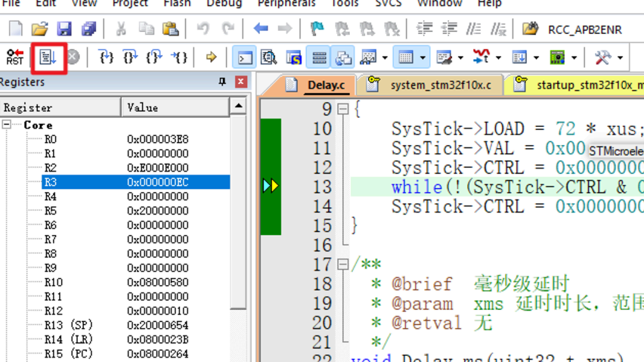Step into function icon
Screen dimensions: 644x362
pyautogui.click(x=107, y=57)
